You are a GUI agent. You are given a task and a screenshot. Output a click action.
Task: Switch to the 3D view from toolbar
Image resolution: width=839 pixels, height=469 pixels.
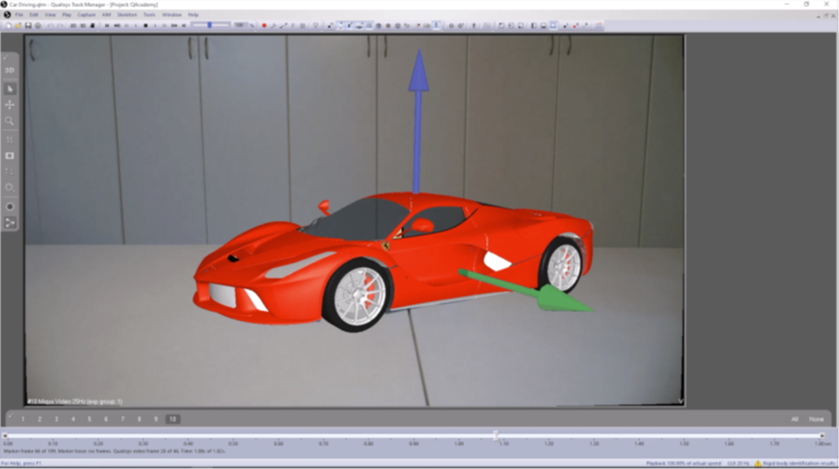pyautogui.click(x=83, y=26)
